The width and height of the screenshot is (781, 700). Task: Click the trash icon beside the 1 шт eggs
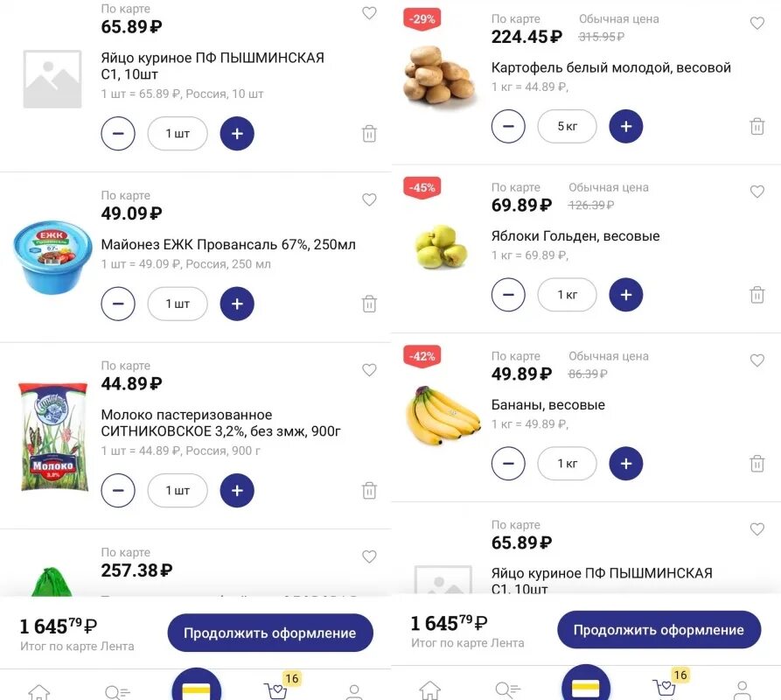pos(369,134)
